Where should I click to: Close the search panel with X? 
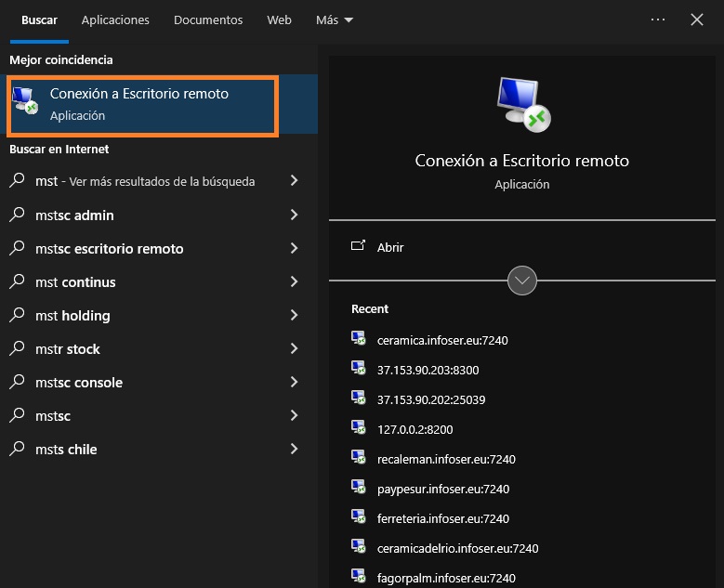point(696,20)
